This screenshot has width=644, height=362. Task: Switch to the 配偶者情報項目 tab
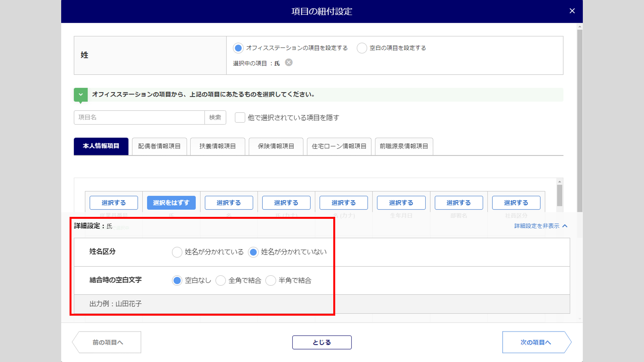point(159,146)
